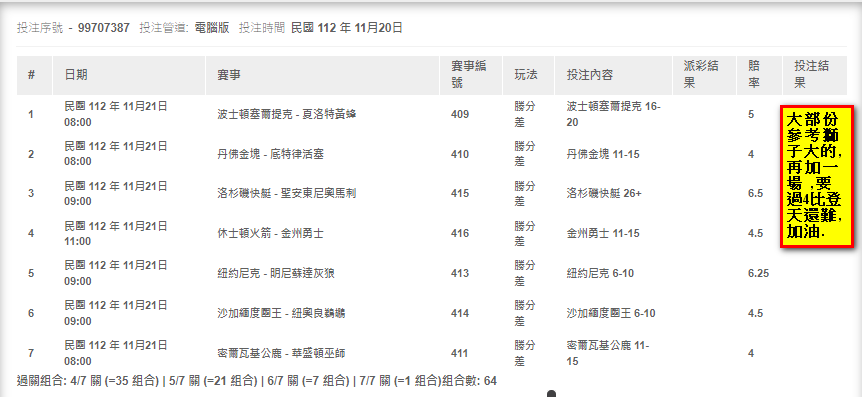Click the odds 4.5 in row 416
The image size is (862, 397).
[x=755, y=234]
